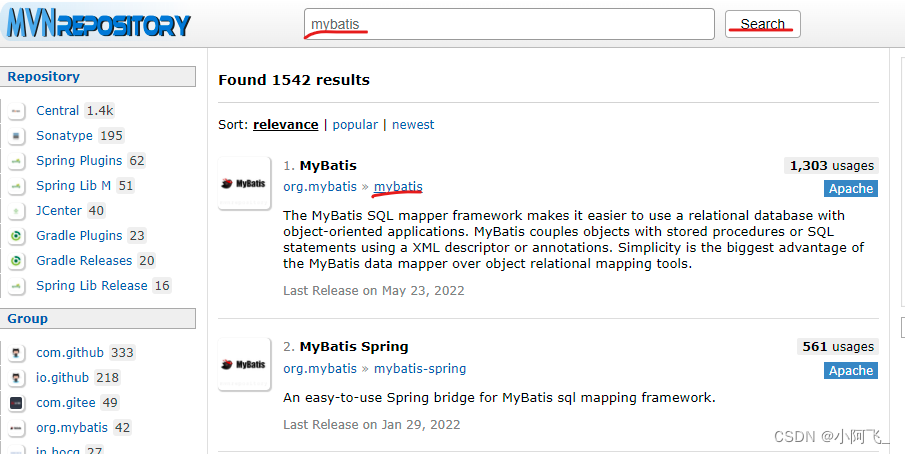Filter by org.mybatis group
The width and height of the screenshot is (905, 454).
pyautogui.click(x=72, y=428)
